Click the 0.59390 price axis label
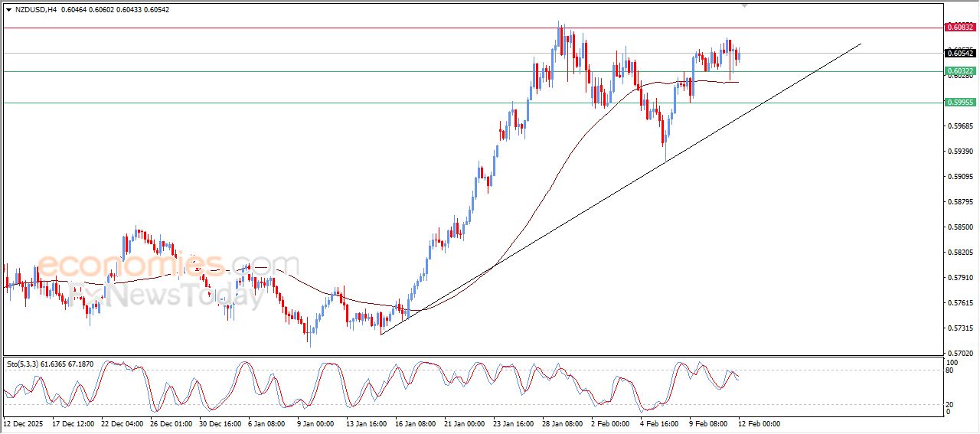 tap(960, 152)
